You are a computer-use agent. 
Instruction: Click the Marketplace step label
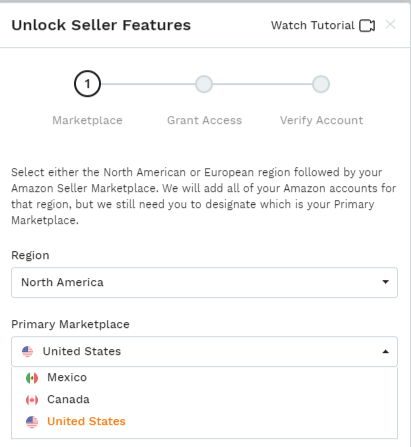point(87,120)
